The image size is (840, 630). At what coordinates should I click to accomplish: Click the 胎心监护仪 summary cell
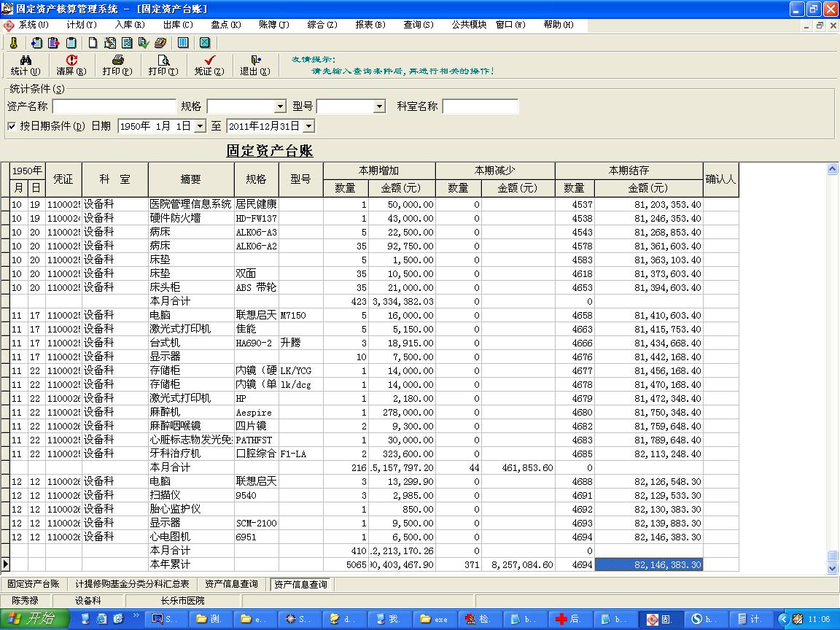191,509
